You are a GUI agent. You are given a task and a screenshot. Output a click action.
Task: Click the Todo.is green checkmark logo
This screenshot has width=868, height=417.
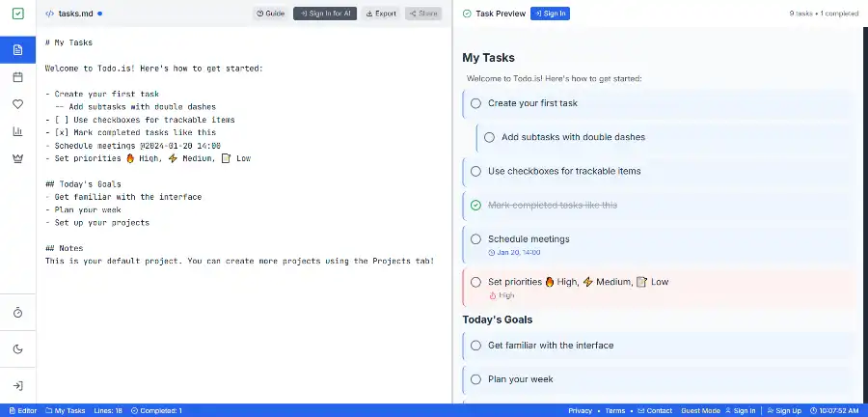tap(17, 14)
